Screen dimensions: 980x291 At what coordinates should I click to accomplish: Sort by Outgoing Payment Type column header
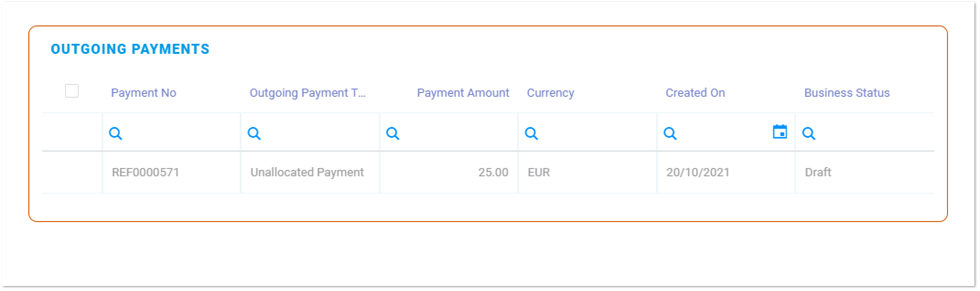[x=307, y=93]
